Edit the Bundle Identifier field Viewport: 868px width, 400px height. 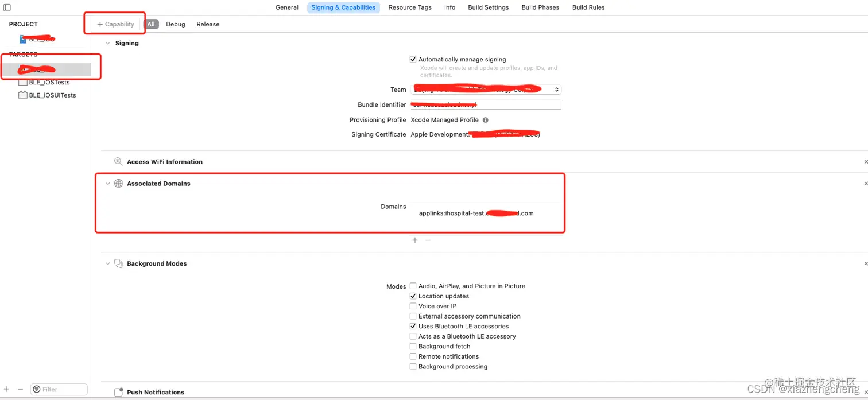pyautogui.click(x=486, y=104)
